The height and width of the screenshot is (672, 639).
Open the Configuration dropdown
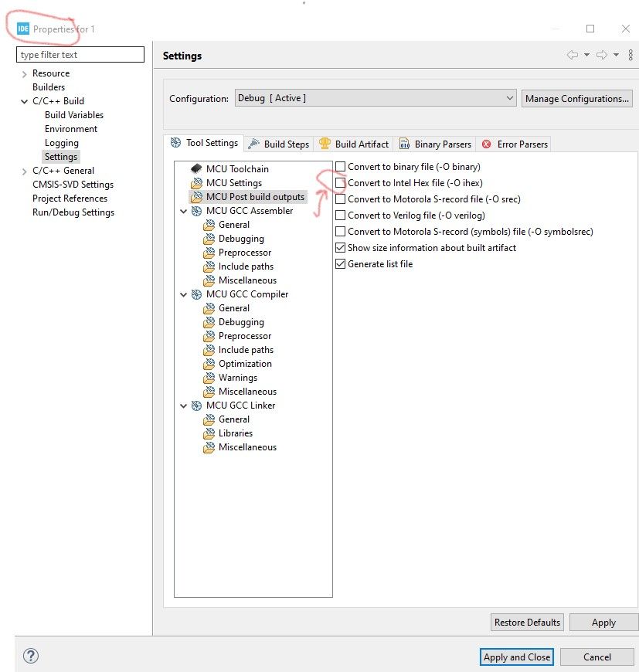[x=376, y=98]
